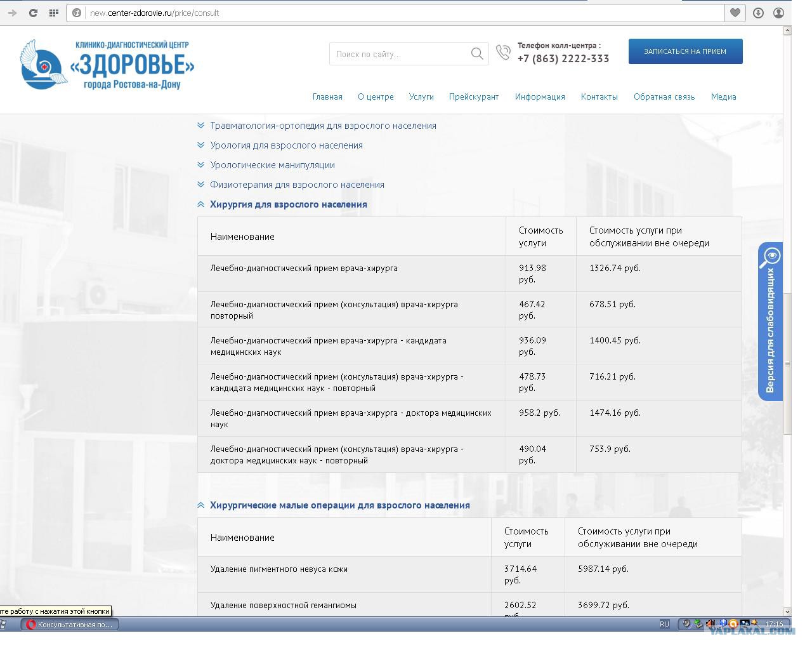Open the Медиа menu item
812x650 pixels.
tap(723, 97)
